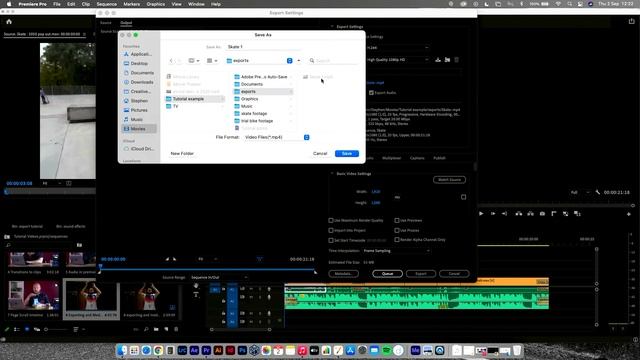Click the Export Frame camera icon
The image size is (640, 360).
(x=542, y=213)
